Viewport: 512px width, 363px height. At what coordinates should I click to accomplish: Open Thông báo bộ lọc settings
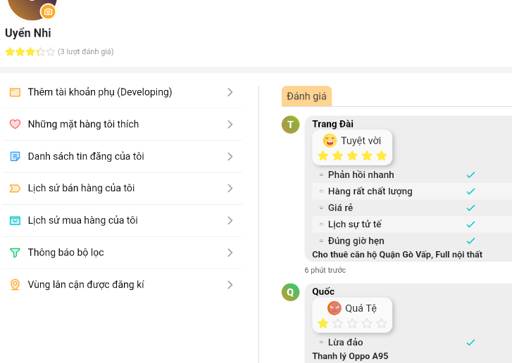(122, 253)
